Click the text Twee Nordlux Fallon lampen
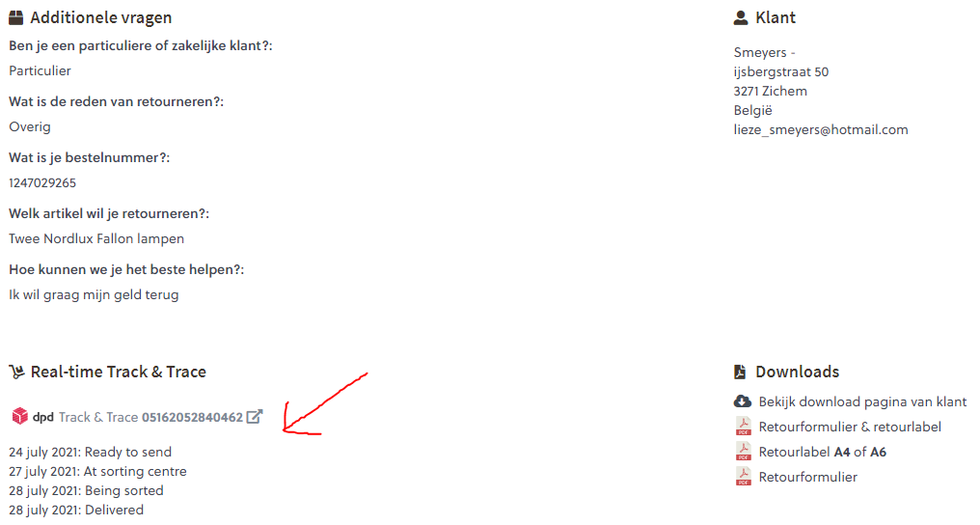 click(x=96, y=238)
